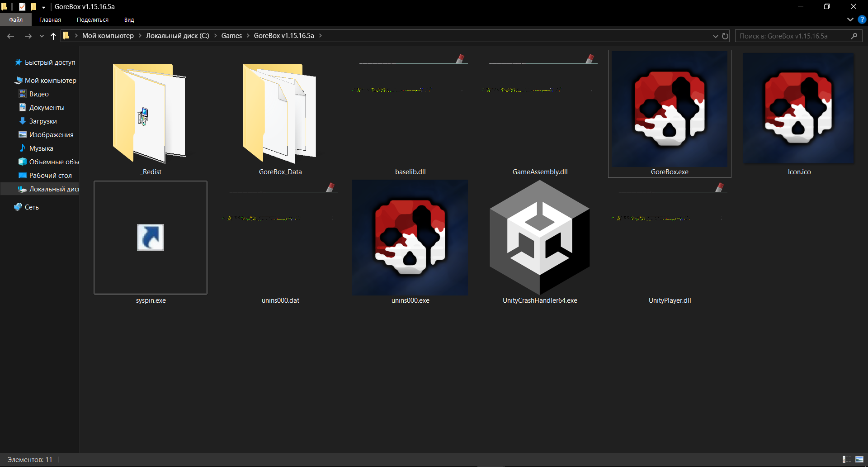Select the syspin.exe shortcut-arrow icon
This screenshot has height=467, width=868.
coord(151,238)
